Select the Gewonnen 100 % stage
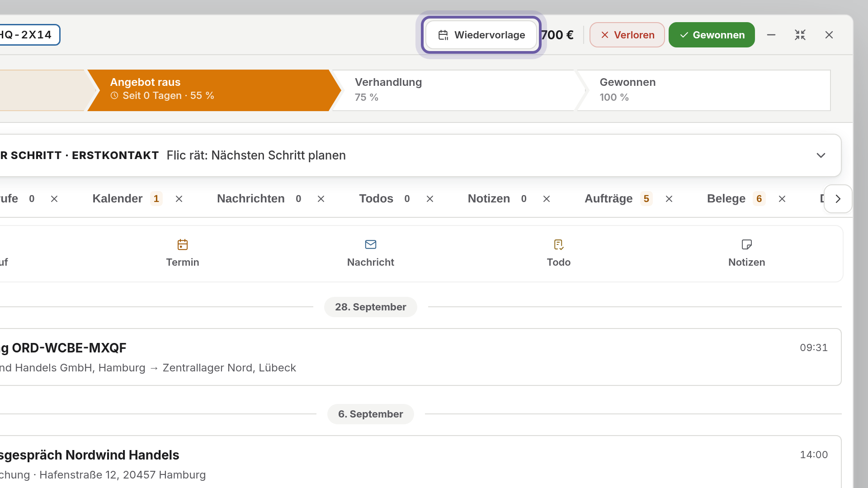Viewport: 868px width, 488px height. pos(703,90)
